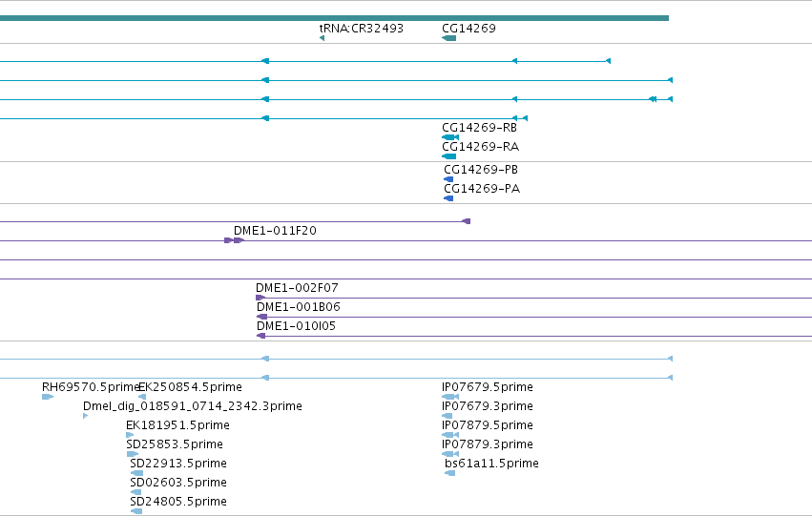
Task: Click the SD24805.5prime label
Action: [x=178, y=502]
